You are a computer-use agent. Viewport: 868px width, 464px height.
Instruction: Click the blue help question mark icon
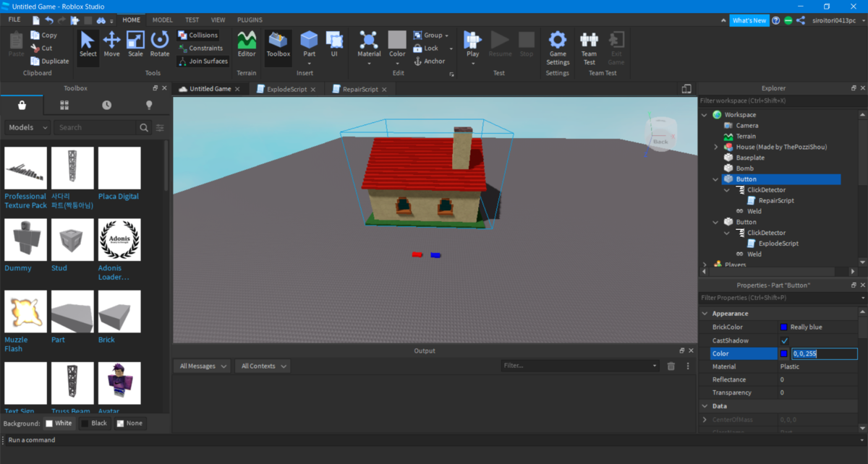tap(776, 20)
